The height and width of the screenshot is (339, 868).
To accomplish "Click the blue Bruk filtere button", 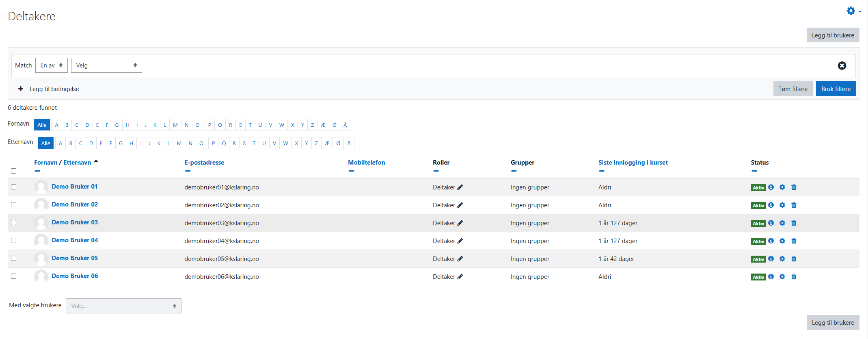I will [836, 89].
